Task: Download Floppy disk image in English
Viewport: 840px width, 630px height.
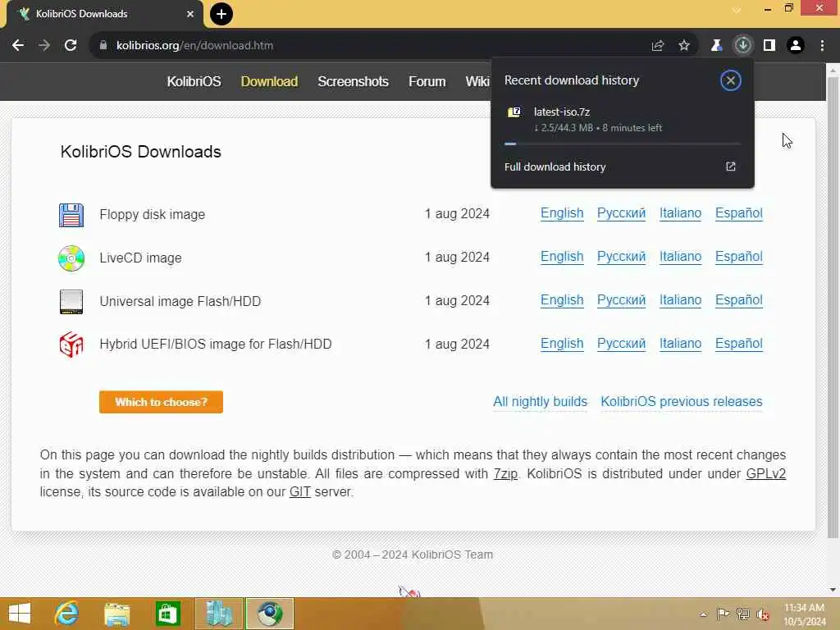Action: [562, 213]
